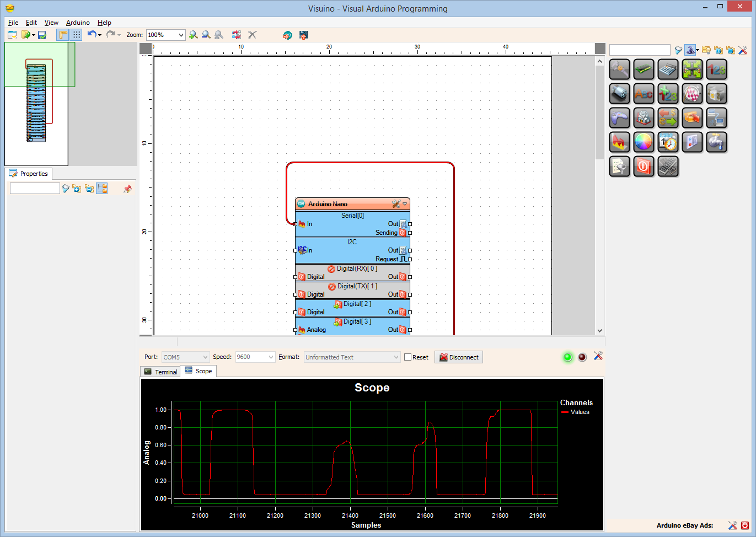The image size is (756, 537).
Task: Click the component search box
Action: 639,50
